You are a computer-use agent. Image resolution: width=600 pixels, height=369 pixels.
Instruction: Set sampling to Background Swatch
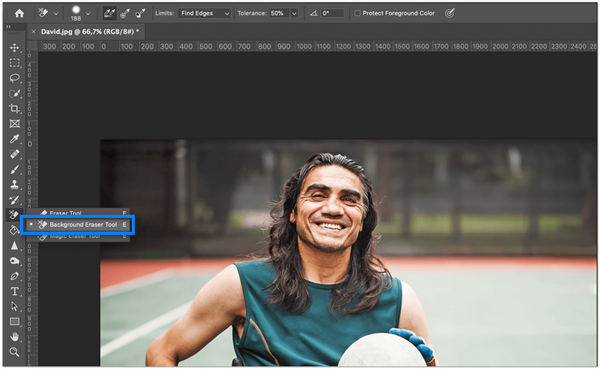point(140,14)
